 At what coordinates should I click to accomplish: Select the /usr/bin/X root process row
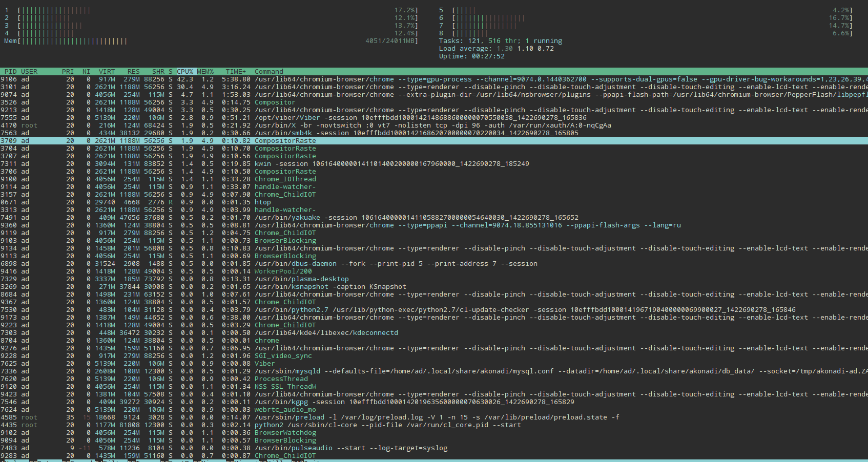point(434,125)
